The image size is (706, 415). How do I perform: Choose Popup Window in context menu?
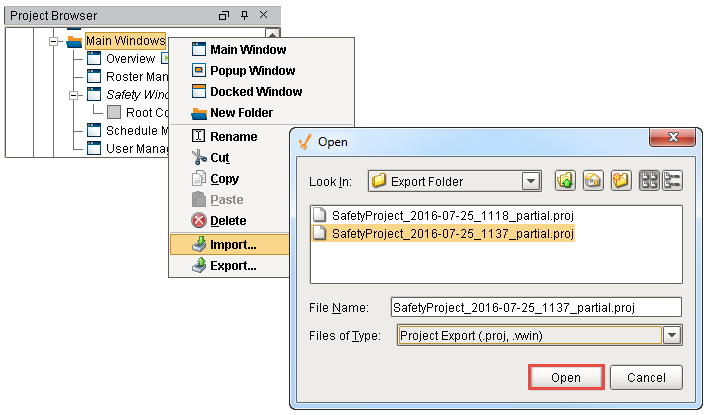click(x=251, y=71)
